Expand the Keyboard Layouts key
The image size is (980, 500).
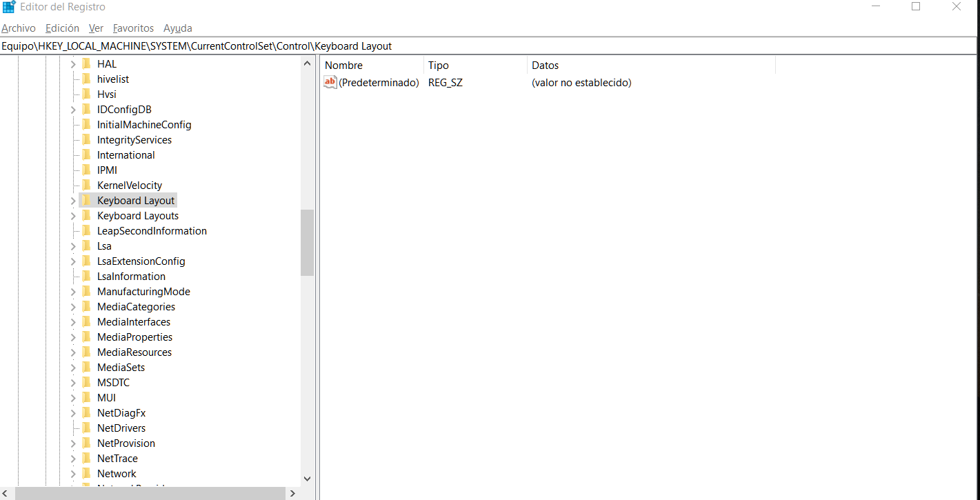coord(73,216)
